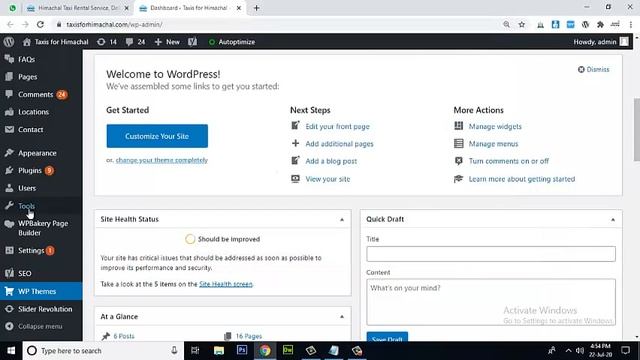
Task: Open File Explorer from the taskbar
Action: (x=219, y=351)
